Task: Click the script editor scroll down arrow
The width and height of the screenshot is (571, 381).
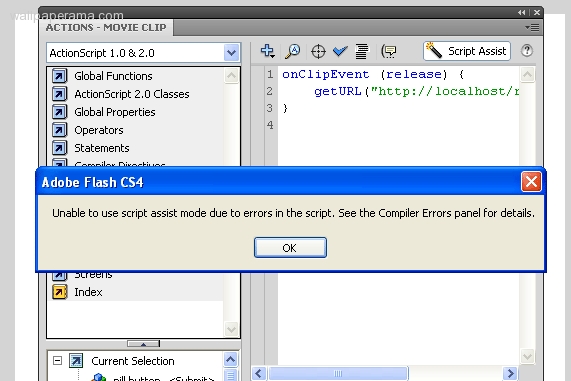Action: pyautogui.click(x=527, y=356)
